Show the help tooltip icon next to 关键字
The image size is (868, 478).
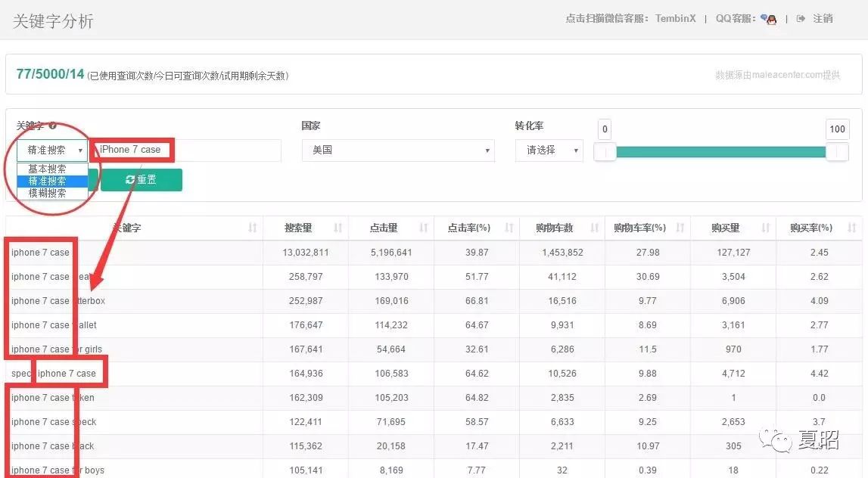pos(52,126)
